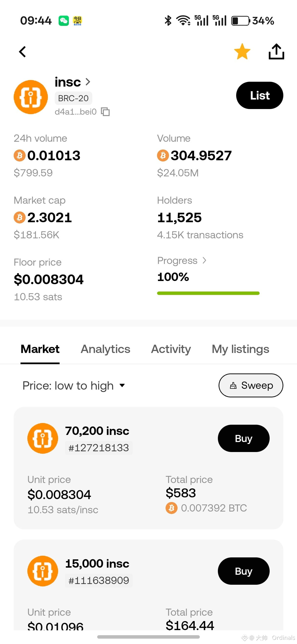Screen dimensions: 297x644
Task: Tap the insc token logo
Action: pyautogui.click(x=31, y=97)
